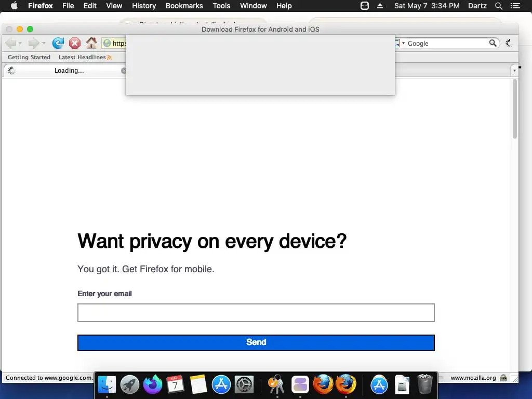Image resolution: width=532 pixels, height=399 pixels.
Task: Click the rounded-square menu bar status icon
Action: click(364, 6)
